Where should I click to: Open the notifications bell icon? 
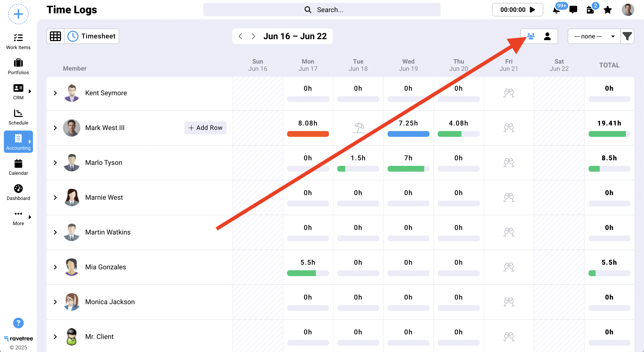556,10
